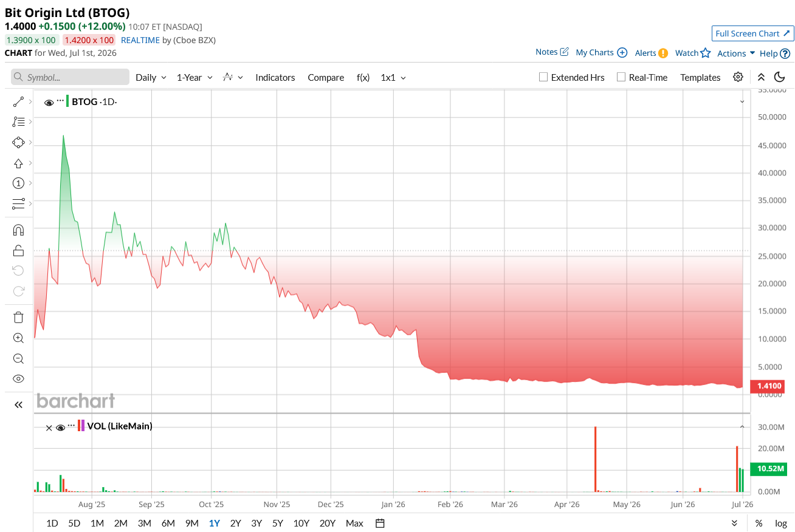Select the 3M range

tap(144, 523)
